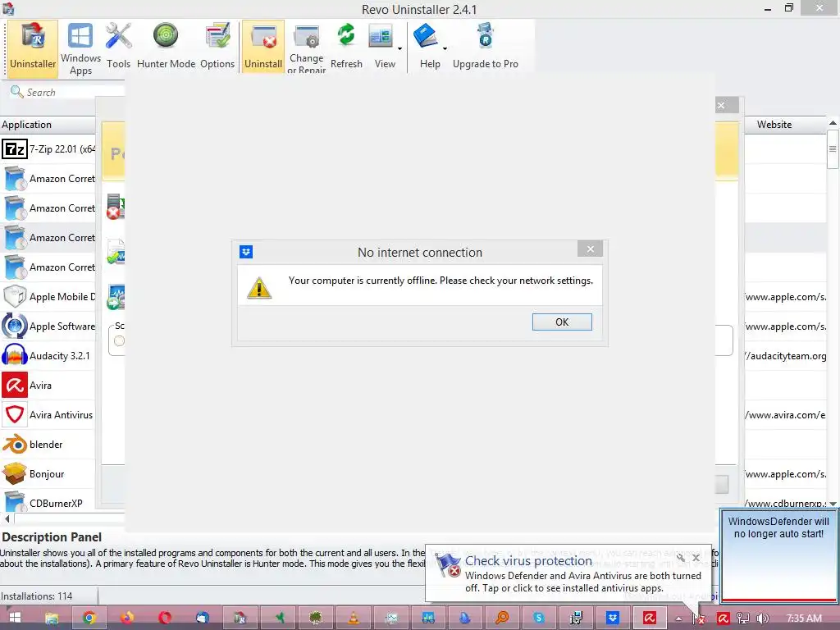
Task: Select the 7-Zip 22.01 entry
Action: [48, 149]
